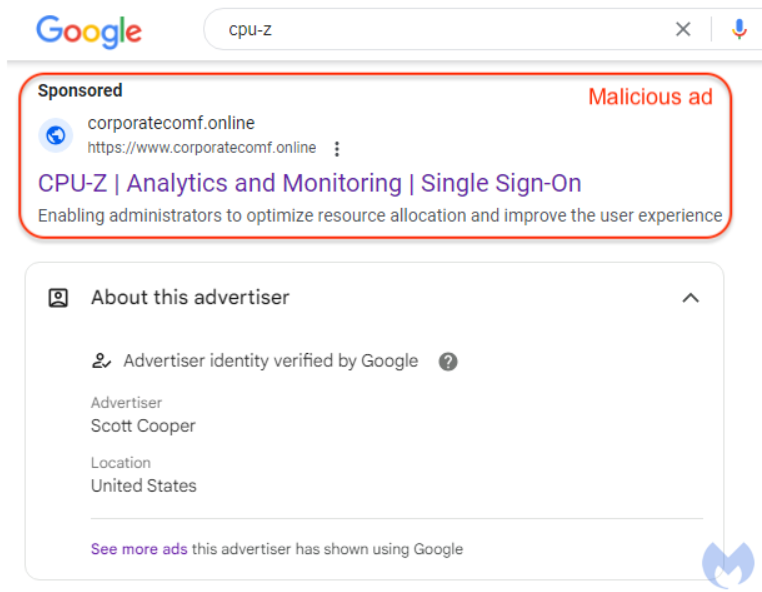This screenshot has width=762, height=592.
Task: Click the 'Advertiser identity verified by Google' text
Action: (x=270, y=361)
